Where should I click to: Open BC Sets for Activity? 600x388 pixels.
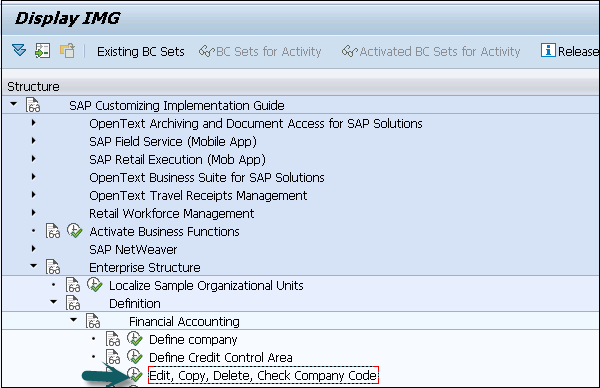(x=260, y=51)
